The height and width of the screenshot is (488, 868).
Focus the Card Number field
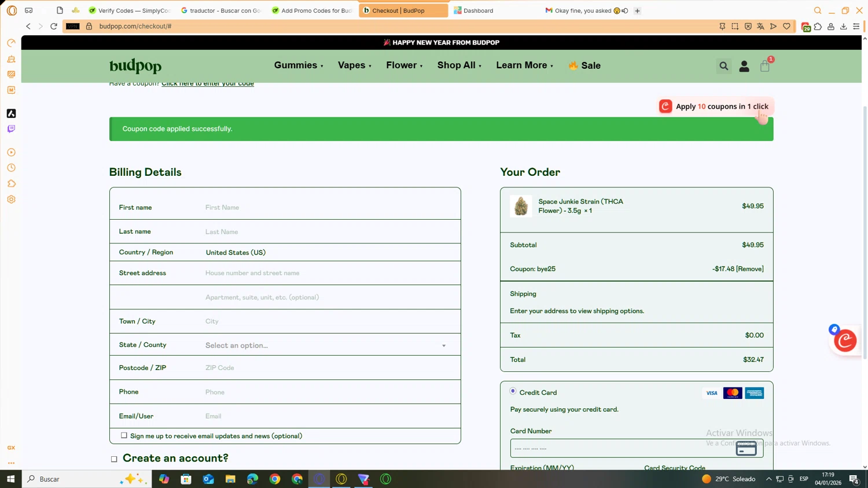637,448
